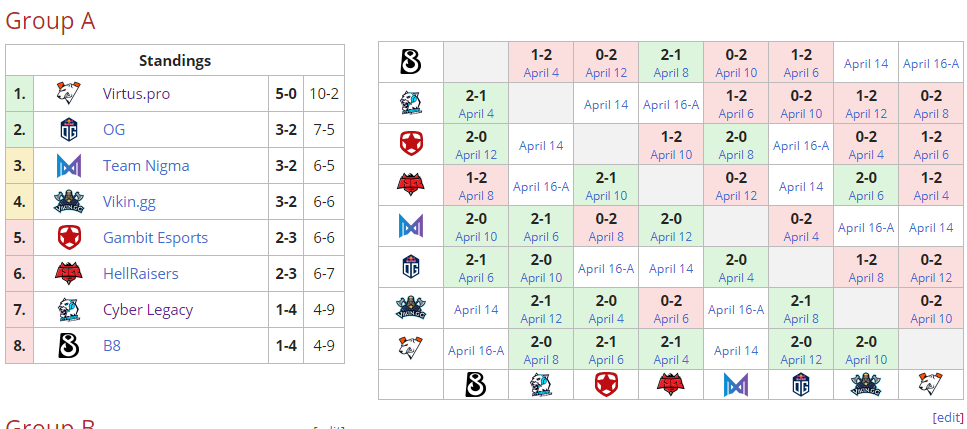Viewport: 967px width, 429px height.
Task: Open the Gambit Esports team link
Action: pos(155,238)
